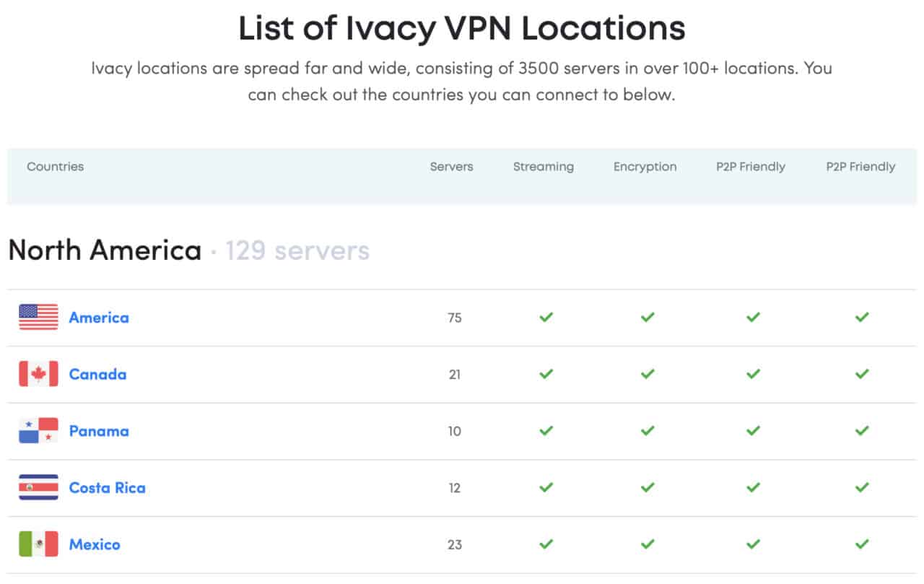Image resolution: width=924 pixels, height=584 pixels.
Task: Click the Costa Rica flag icon
Action: tap(38, 488)
